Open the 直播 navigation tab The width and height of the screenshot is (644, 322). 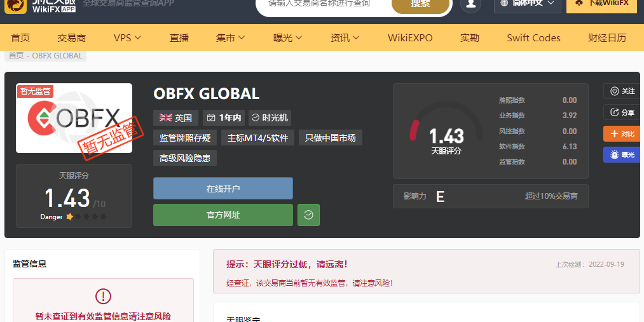click(179, 37)
